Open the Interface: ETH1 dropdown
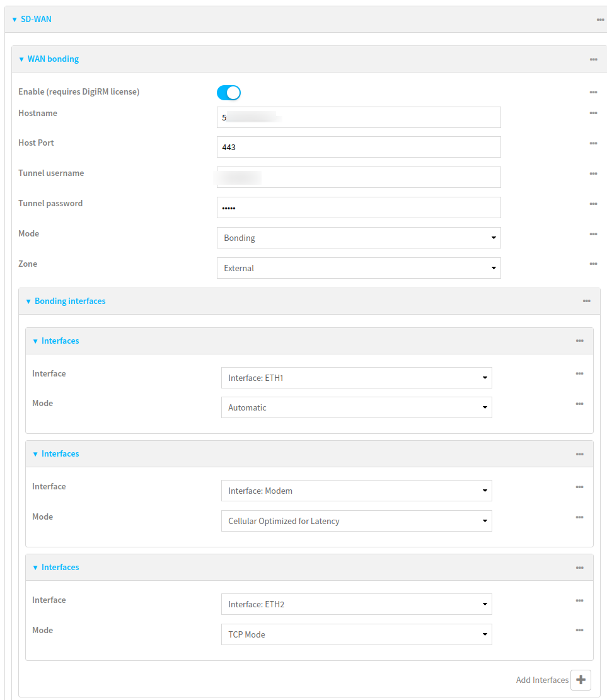 (356, 378)
